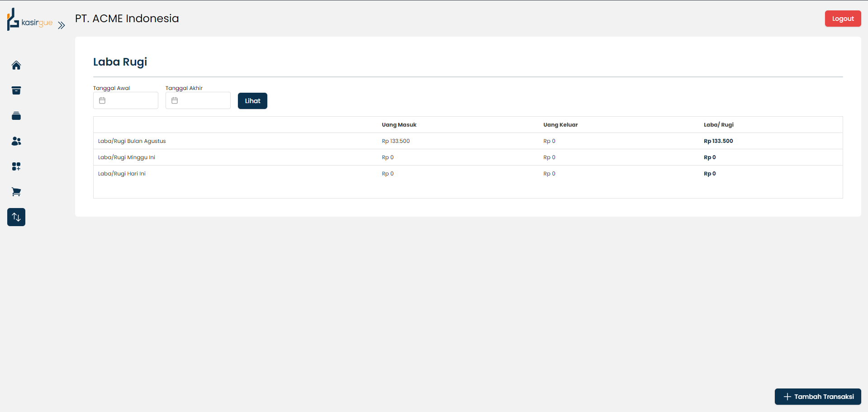This screenshot has width=868, height=412.
Task: Click the Tanggal Awal calendar icon
Action: [102, 100]
